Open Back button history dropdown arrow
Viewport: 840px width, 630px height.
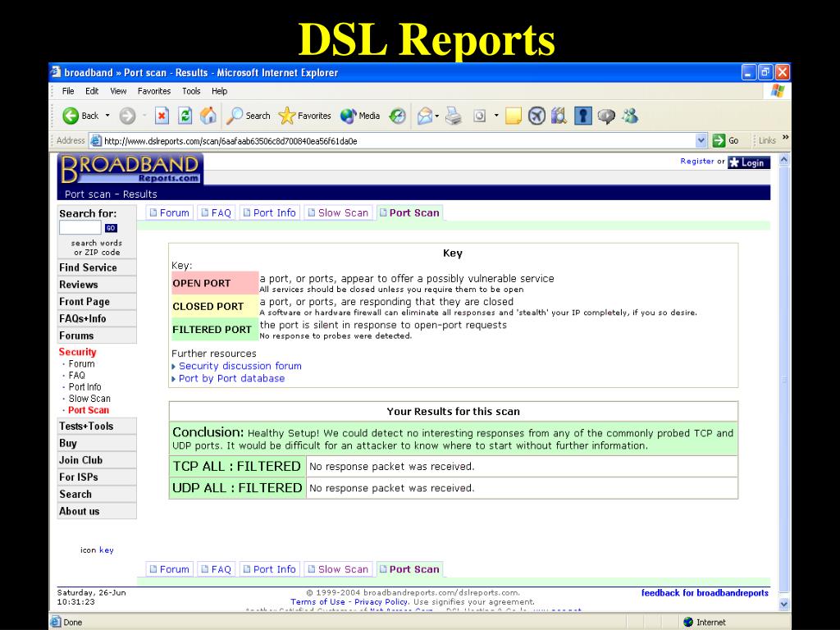click(x=107, y=116)
